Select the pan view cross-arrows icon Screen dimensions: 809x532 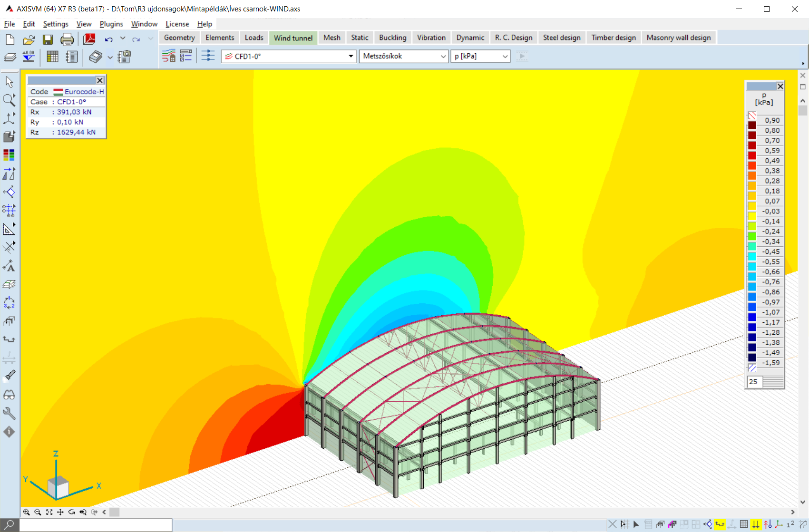tap(60, 512)
